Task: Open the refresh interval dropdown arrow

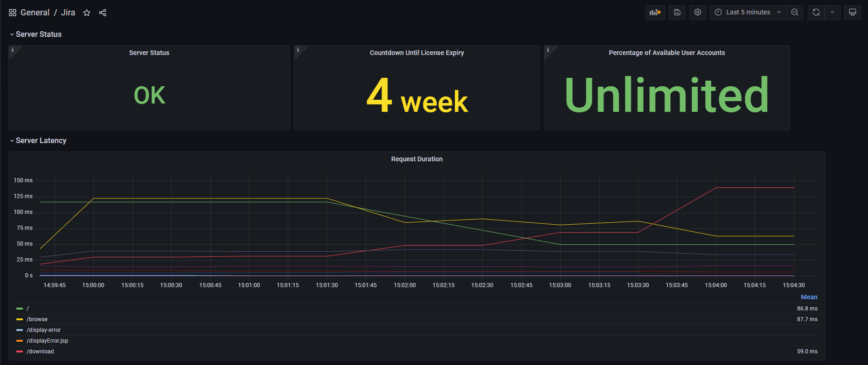Action: (x=833, y=13)
